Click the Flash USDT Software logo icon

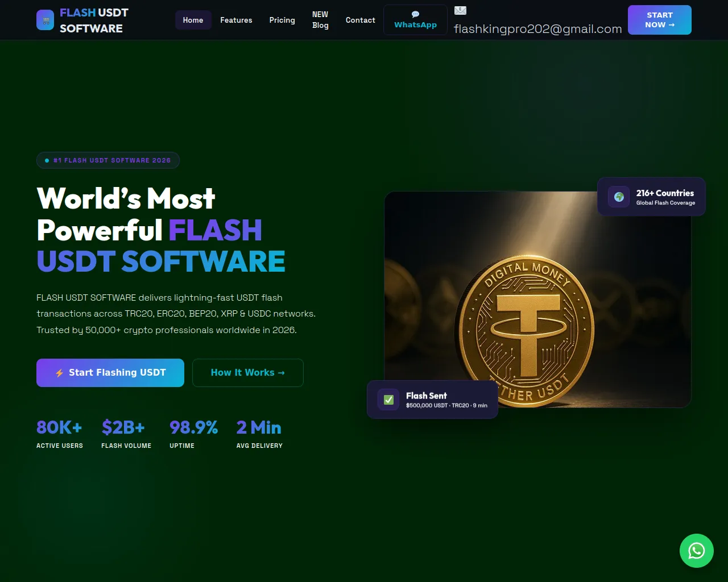(x=45, y=20)
